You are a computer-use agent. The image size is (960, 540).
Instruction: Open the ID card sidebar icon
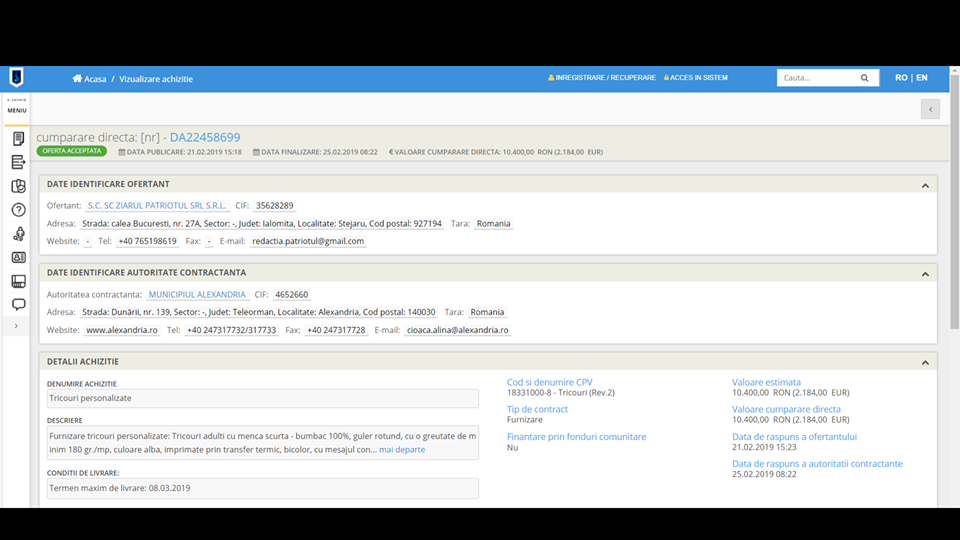18,257
